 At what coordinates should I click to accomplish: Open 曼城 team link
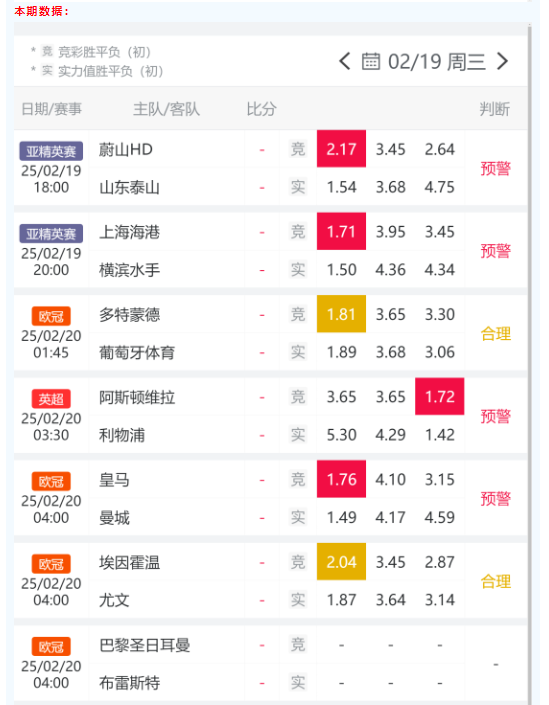[114, 518]
